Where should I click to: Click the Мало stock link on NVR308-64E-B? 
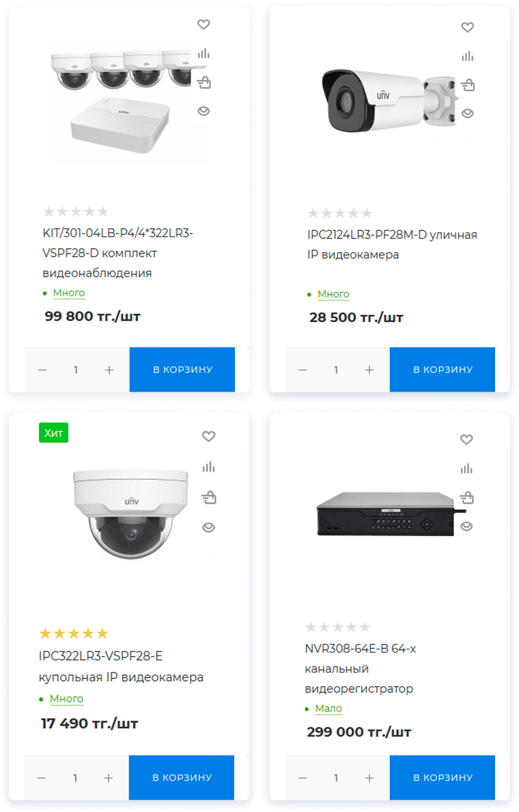coord(328,708)
